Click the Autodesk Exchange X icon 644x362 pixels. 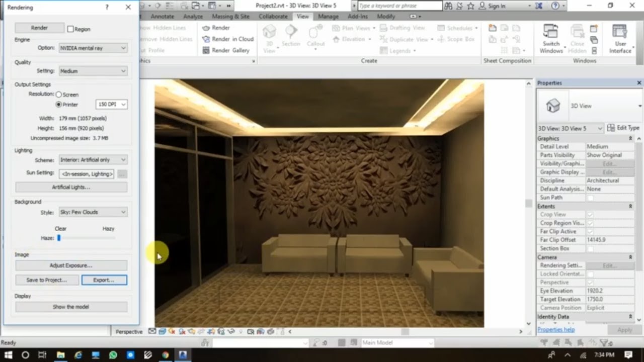point(540,6)
